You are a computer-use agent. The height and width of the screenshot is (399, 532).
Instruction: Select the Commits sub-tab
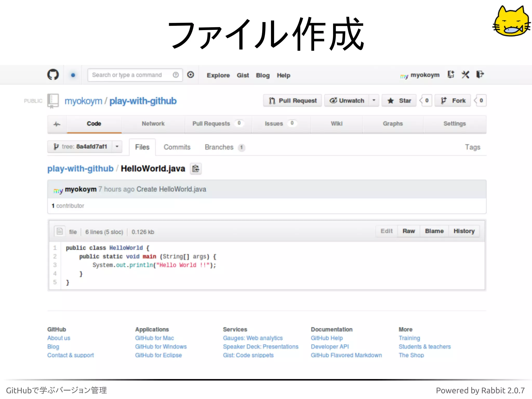pos(177,147)
